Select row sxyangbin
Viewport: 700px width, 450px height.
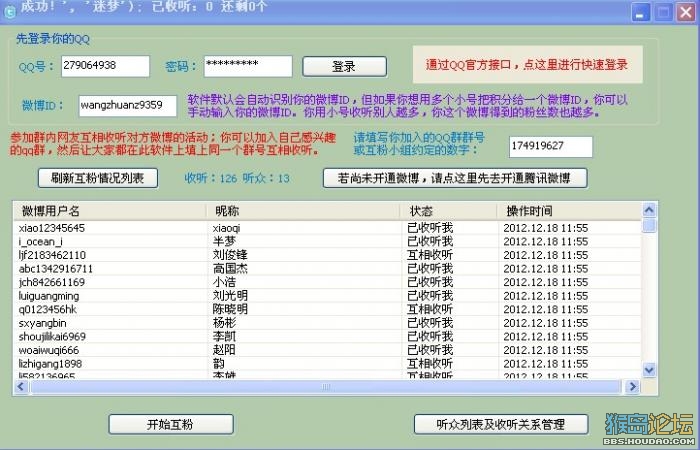(327, 323)
